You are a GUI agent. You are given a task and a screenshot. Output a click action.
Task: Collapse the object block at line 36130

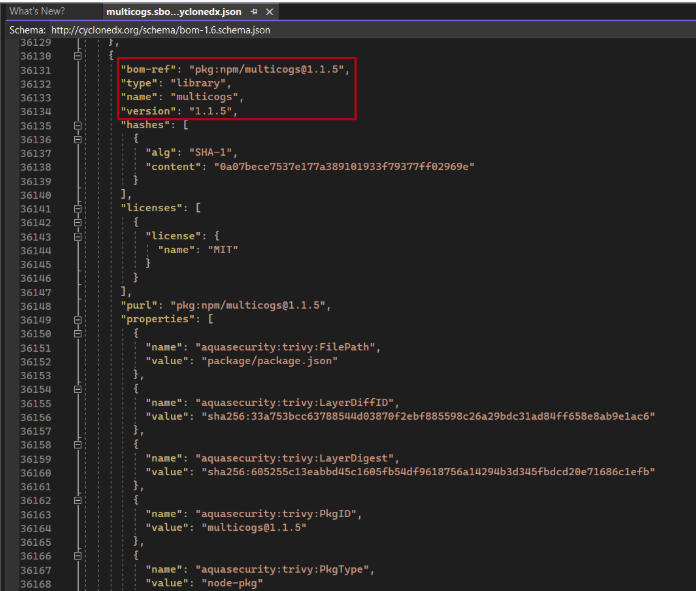click(x=77, y=57)
